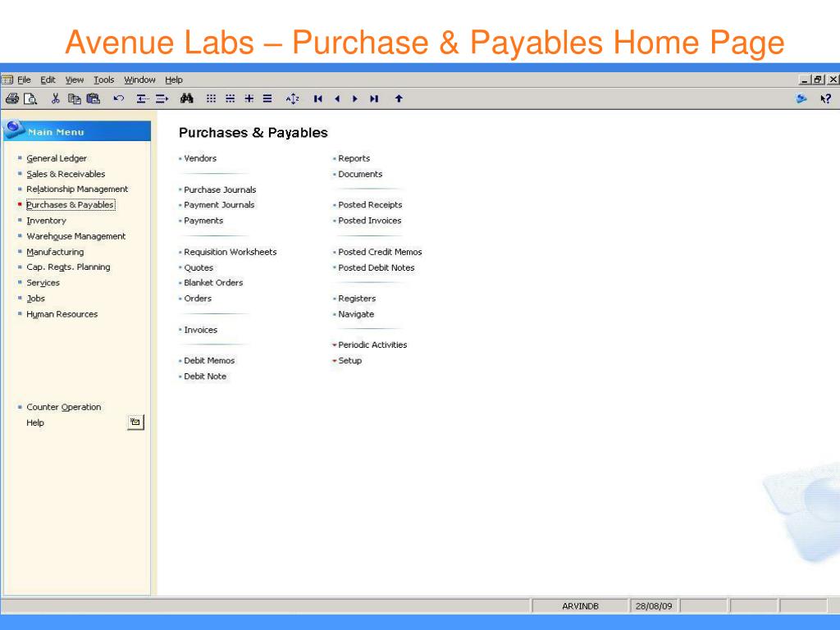The image size is (840, 630).
Task: Click the Copy toolbar icon
Action: point(75,98)
